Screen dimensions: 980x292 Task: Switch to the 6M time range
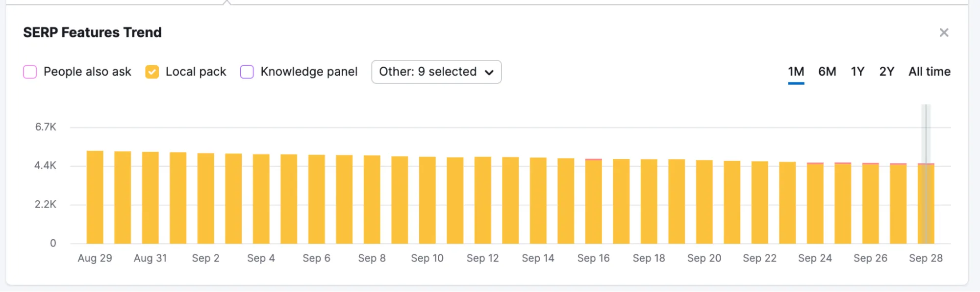pyautogui.click(x=827, y=71)
